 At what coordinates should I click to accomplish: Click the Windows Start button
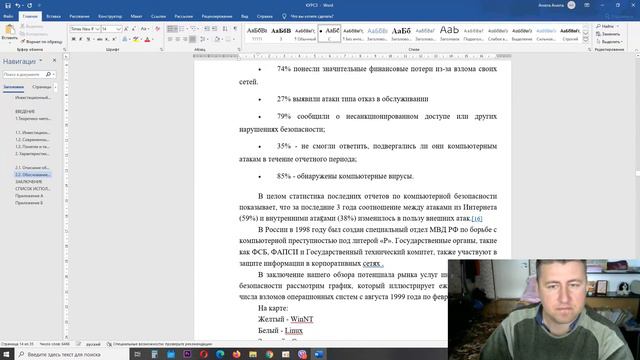[7, 354]
